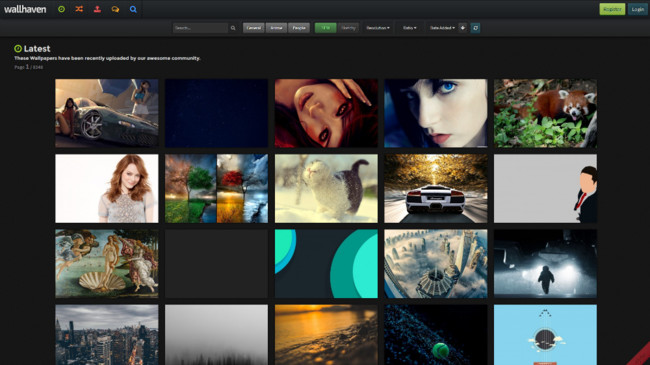Screen dimensions: 650x365
Task: Click inside the Search input field
Action: click(200, 28)
